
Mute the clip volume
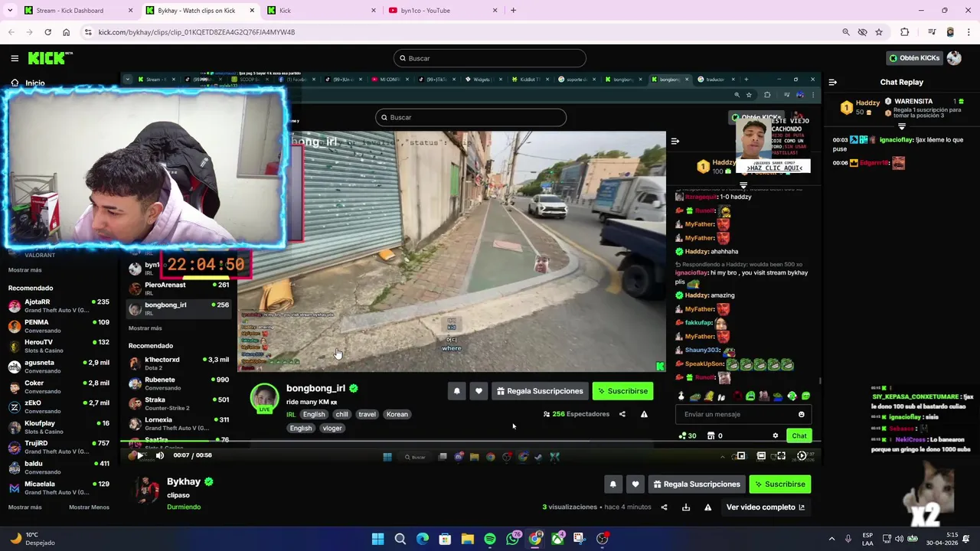click(160, 455)
